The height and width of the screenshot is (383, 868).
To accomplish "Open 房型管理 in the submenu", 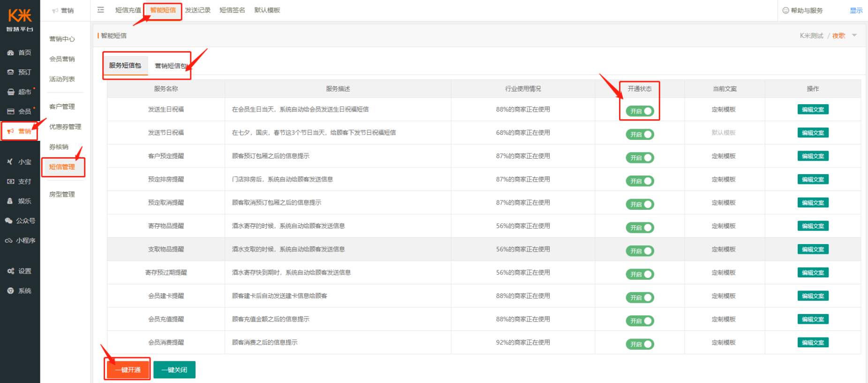I will [x=62, y=194].
